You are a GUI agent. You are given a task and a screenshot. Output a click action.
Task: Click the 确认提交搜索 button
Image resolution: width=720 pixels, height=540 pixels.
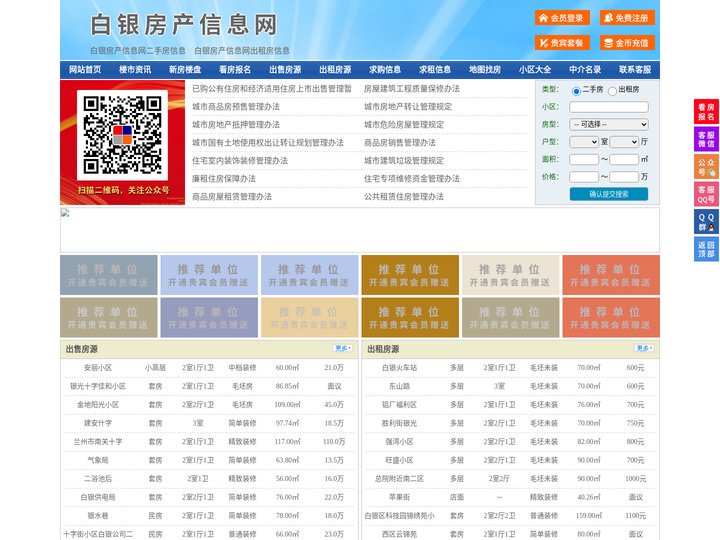[x=609, y=194]
